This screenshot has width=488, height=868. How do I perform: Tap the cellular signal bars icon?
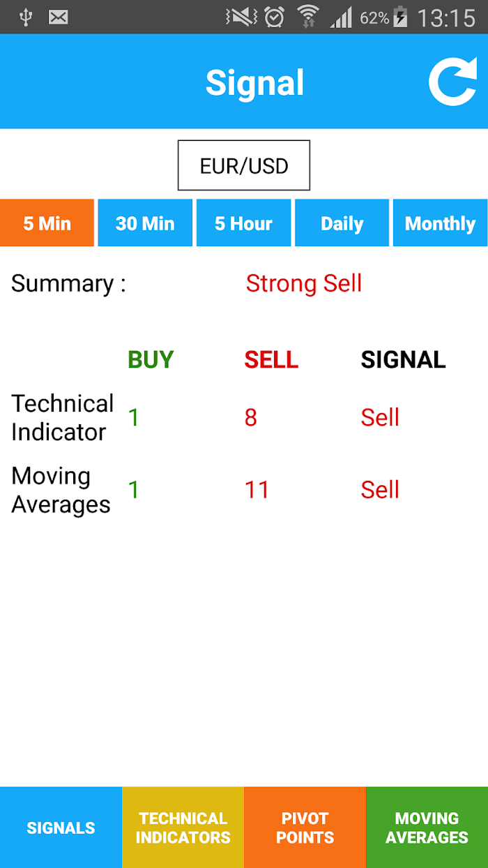click(341, 17)
